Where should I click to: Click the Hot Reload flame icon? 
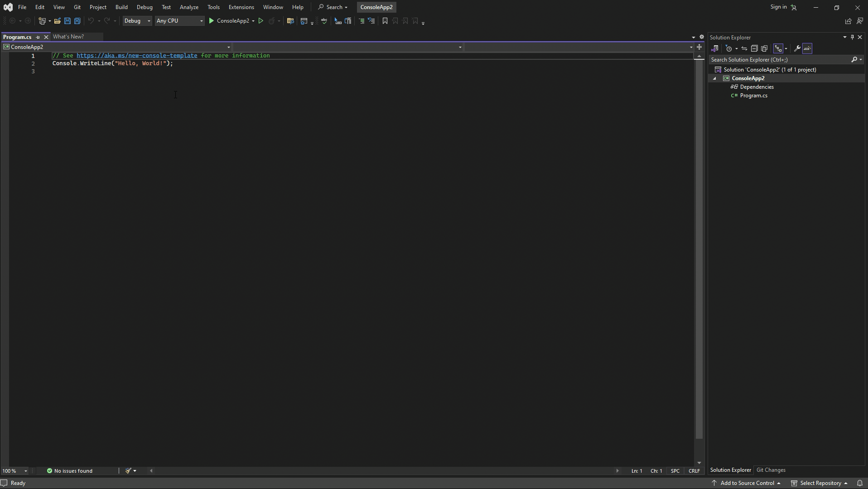pos(271,21)
